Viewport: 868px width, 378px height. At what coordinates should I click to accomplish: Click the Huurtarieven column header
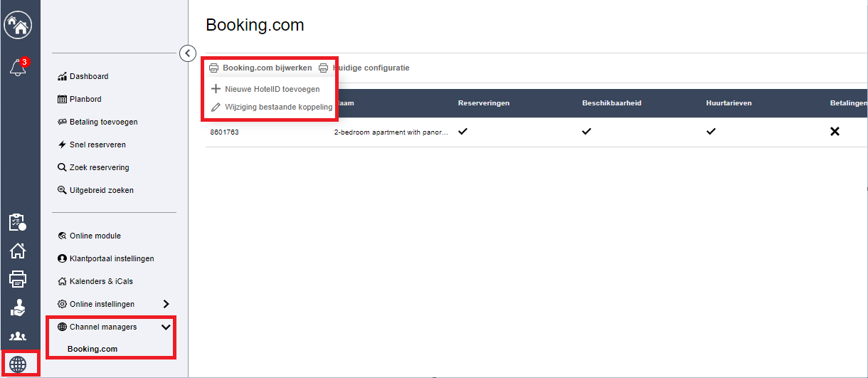click(x=729, y=103)
